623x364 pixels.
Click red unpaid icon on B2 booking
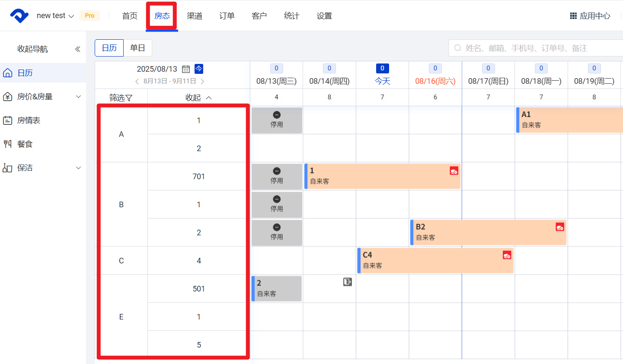[560, 227]
